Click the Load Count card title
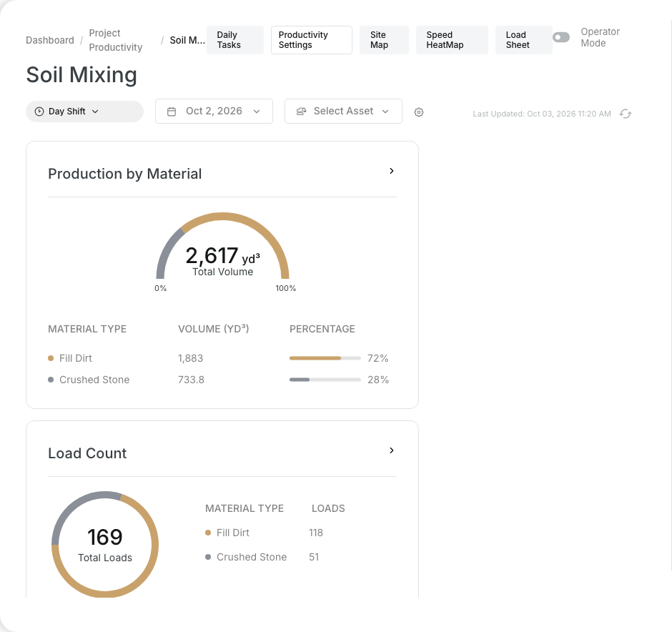The width and height of the screenshot is (672, 632). (x=87, y=453)
